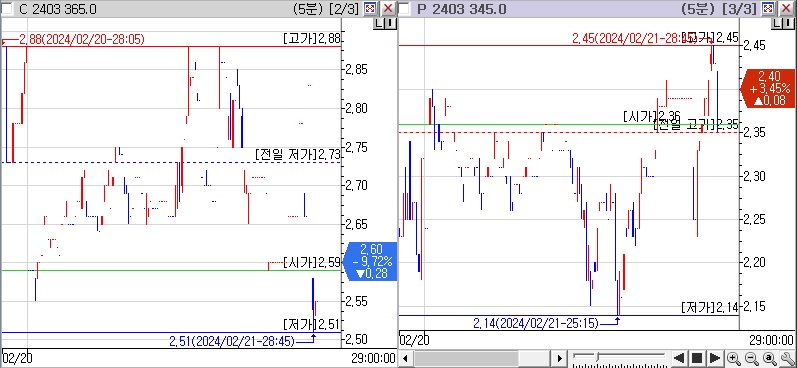This screenshot has height=368, width=797.
Task: Reset zoom using the 'a' magnifier icon
Action: (x=770, y=358)
